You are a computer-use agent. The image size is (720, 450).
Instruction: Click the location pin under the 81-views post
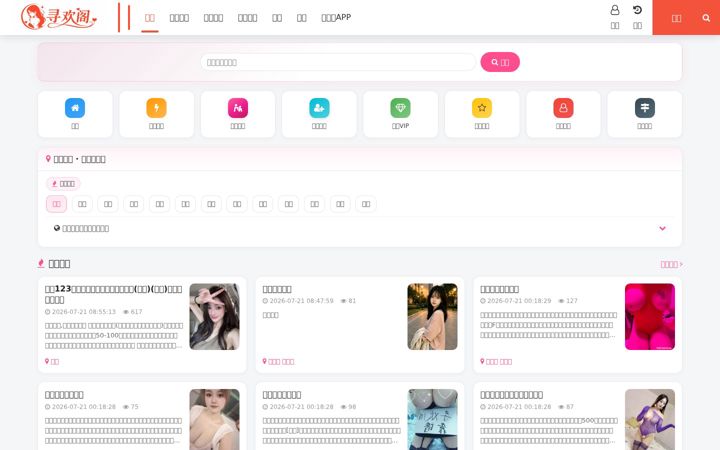[x=264, y=361]
